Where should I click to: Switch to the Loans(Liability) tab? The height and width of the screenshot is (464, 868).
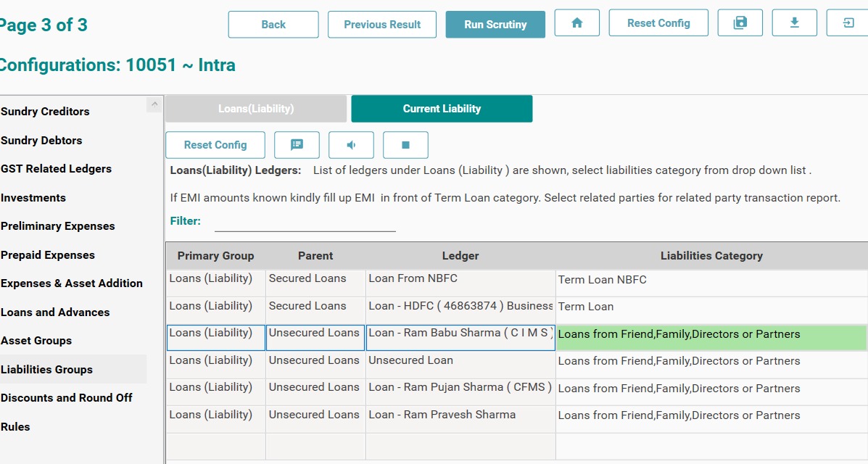256,109
